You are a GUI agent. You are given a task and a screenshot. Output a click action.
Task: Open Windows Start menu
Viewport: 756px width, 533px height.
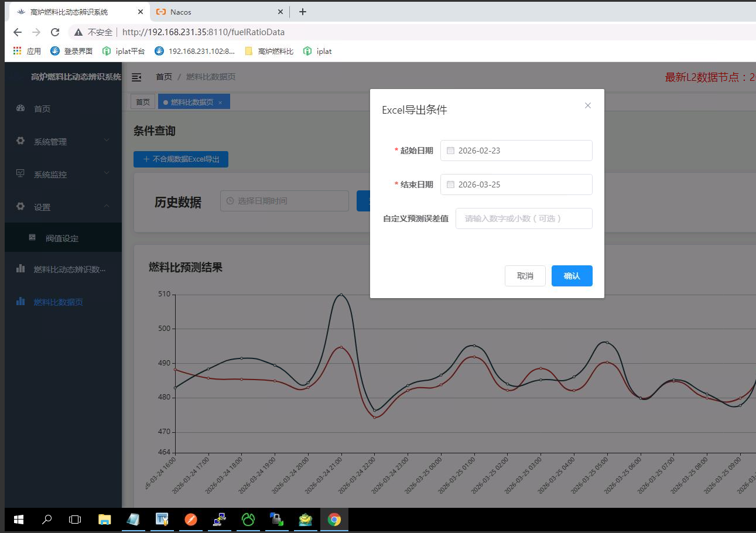tap(18, 519)
